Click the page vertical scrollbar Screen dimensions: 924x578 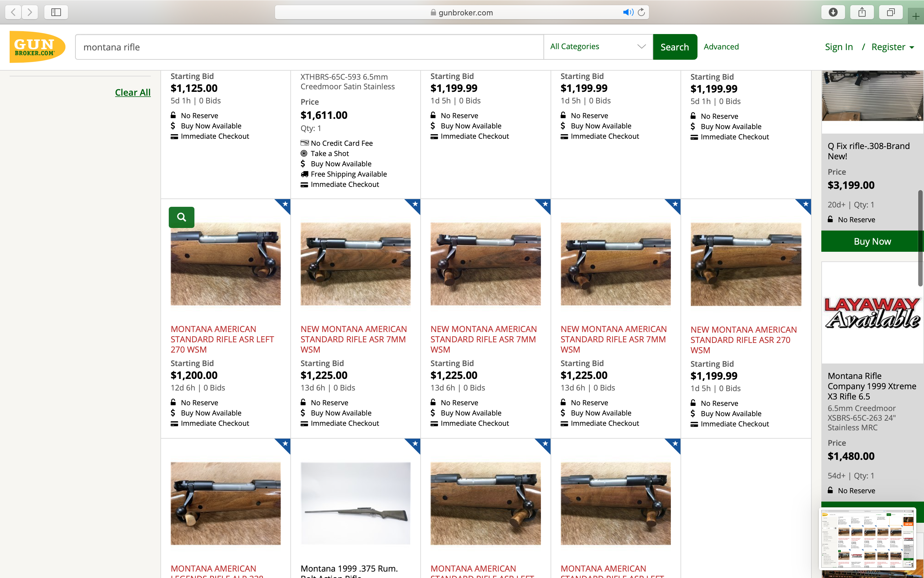coord(920,238)
